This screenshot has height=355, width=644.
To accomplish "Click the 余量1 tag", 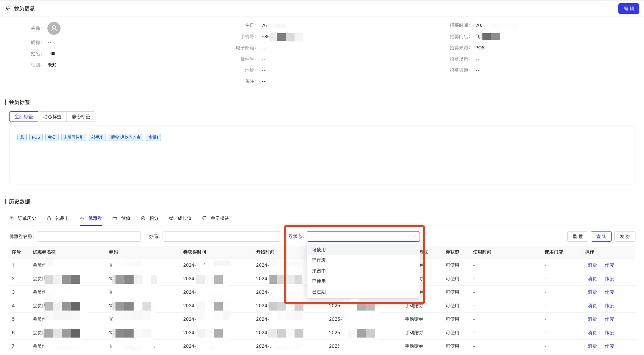I will click(x=153, y=137).
